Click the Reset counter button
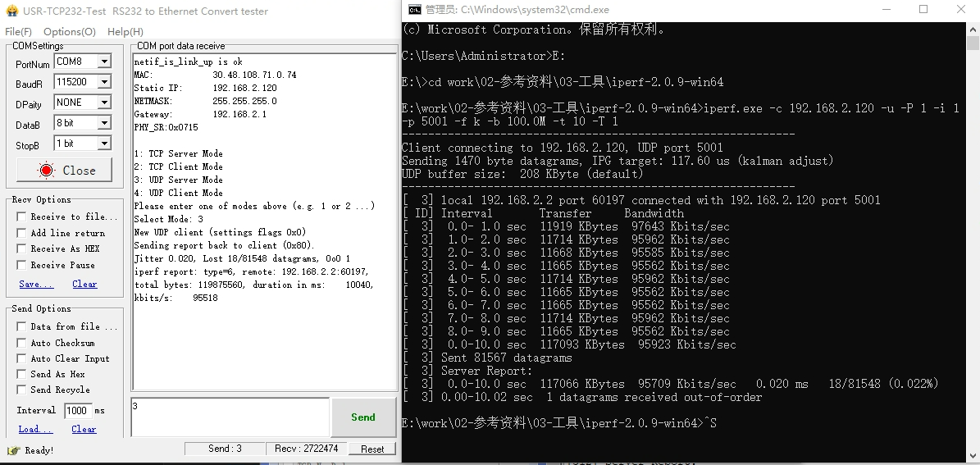The height and width of the screenshot is (465, 980). pyautogui.click(x=372, y=449)
